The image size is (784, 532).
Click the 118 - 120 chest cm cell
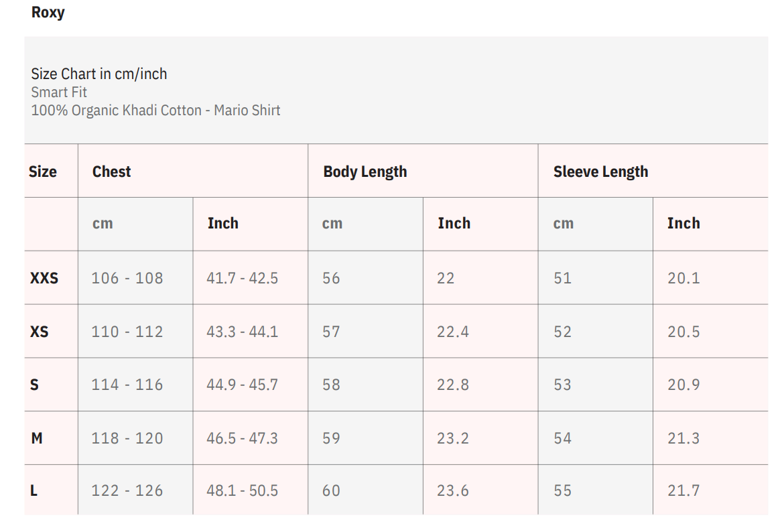click(127, 438)
